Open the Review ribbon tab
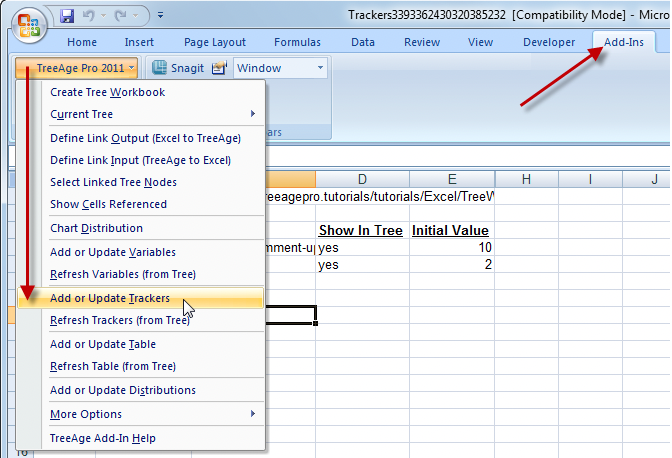Screen dimensions: 672x458 [x=422, y=42]
